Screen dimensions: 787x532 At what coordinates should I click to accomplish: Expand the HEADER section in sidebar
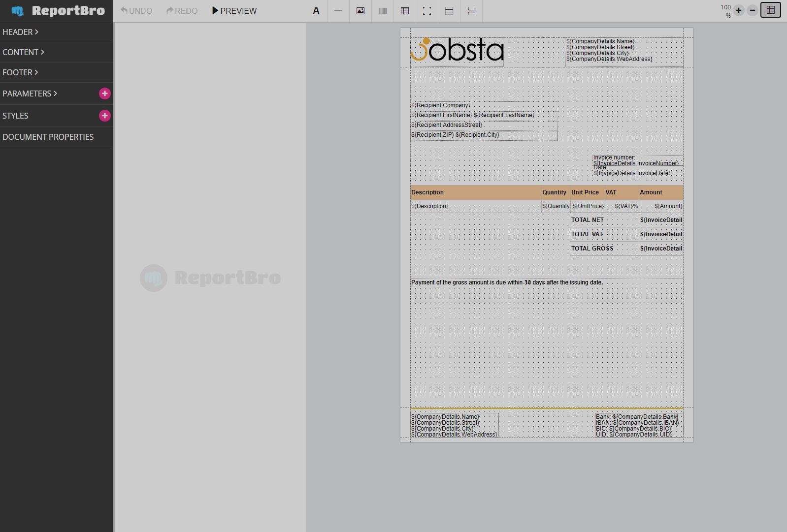pyautogui.click(x=57, y=32)
